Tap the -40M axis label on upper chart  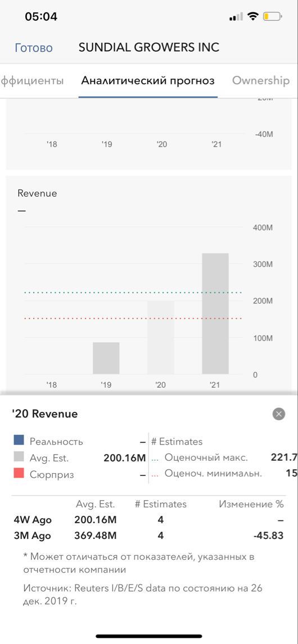pos(263,134)
